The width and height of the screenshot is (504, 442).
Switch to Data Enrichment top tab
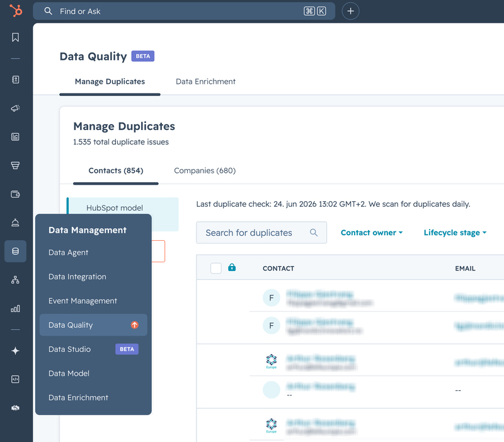tap(206, 81)
